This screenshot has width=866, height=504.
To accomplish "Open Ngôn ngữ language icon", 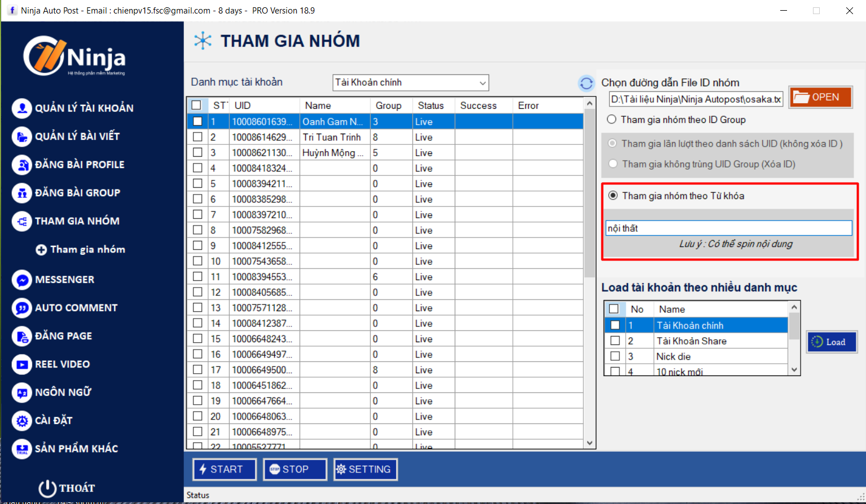I will (21, 392).
